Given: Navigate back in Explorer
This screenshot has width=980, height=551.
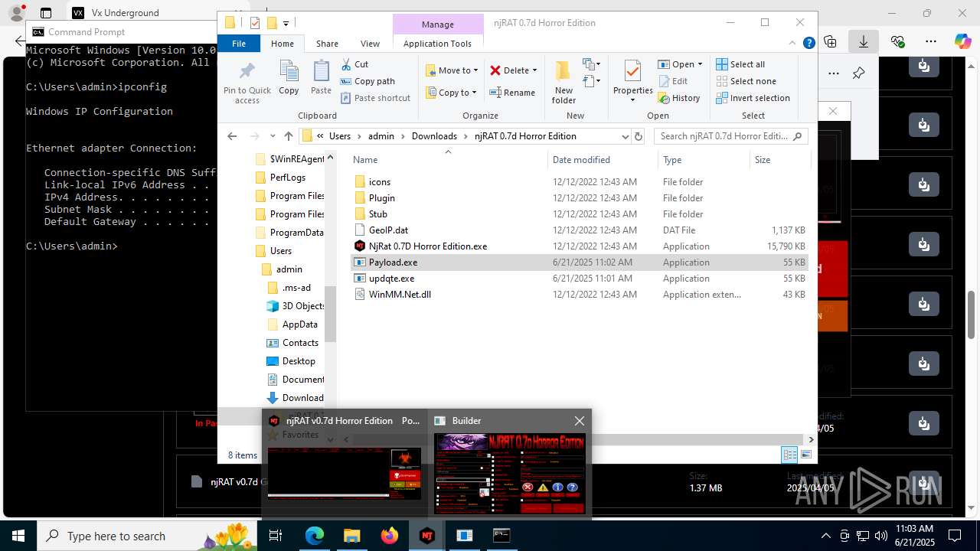Looking at the screenshot, I should click(x=232, y=136).
